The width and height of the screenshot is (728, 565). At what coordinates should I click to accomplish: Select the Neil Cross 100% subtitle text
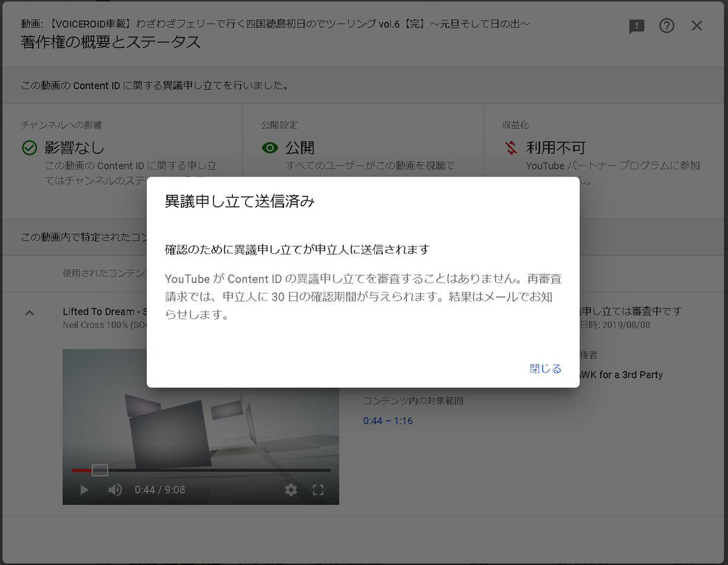pyautogui.click(x=104, y=326)
